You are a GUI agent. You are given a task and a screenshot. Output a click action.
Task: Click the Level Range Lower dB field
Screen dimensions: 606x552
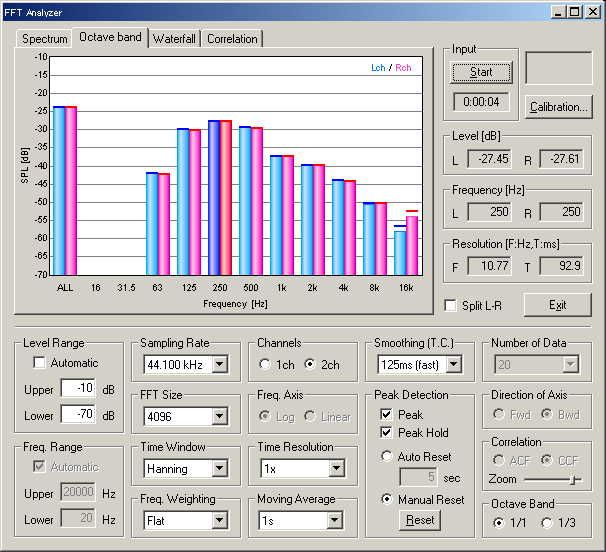78,414
